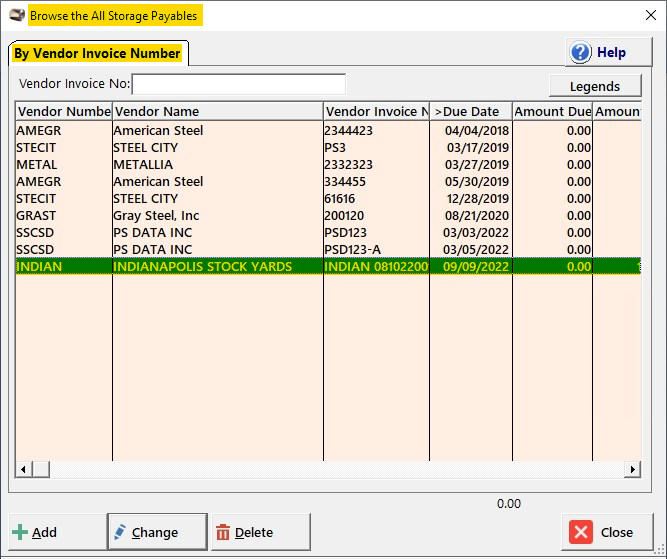Click the Close button label
Viewport: 667px width, 559px height.
(617, 532)
